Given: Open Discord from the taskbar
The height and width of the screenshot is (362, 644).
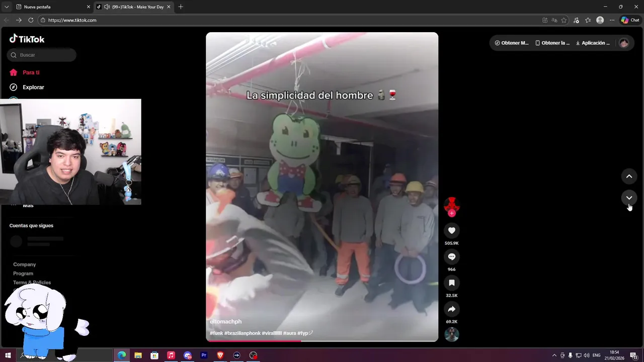Looking at the screenshot, I should tap(188, 355).
